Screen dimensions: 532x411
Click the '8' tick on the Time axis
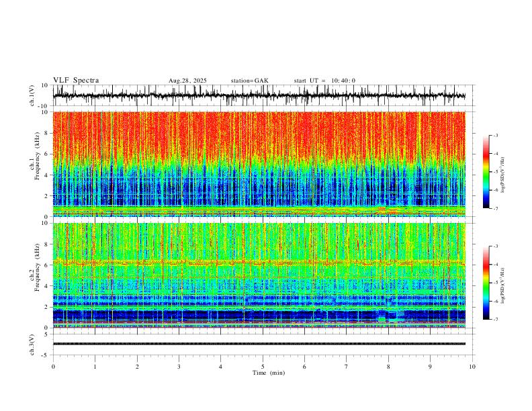pyautogui.click(x=388, y=367)
